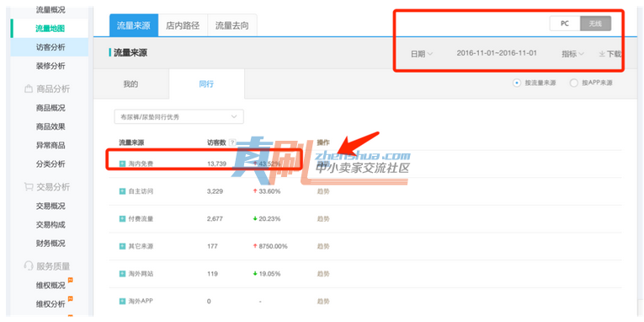The image size is (644, 322).
Task: View 趋势 for 付费流量 row
Action: [x=323, y=219]
